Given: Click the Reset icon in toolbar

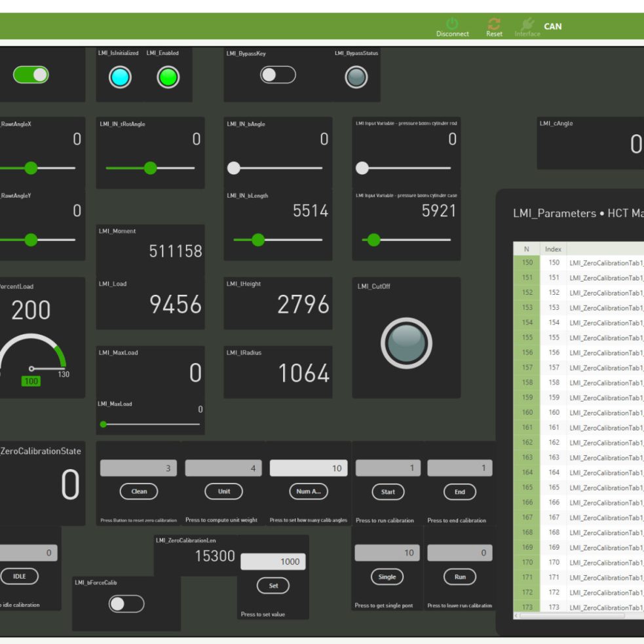Looking at the screenshot, I should 494,24.
